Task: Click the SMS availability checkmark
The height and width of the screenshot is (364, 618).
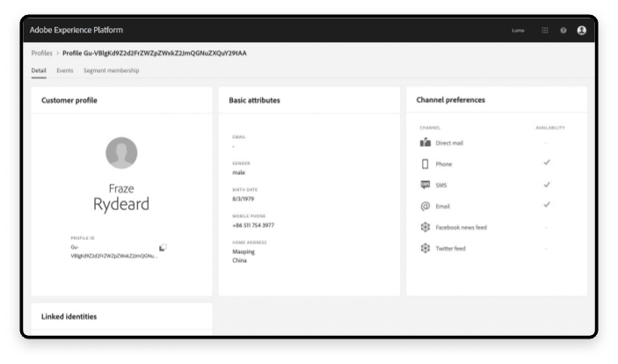Action: point(547,184)
